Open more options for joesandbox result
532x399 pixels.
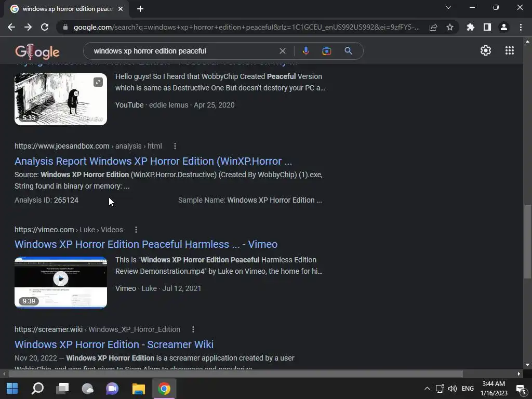[x=175, y=146]
